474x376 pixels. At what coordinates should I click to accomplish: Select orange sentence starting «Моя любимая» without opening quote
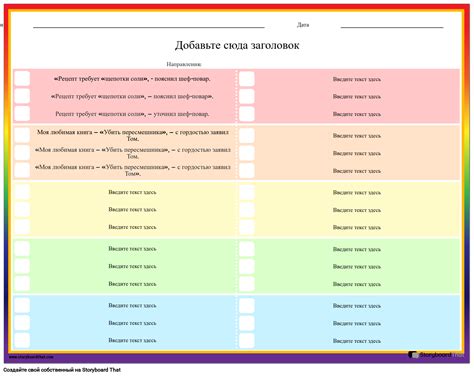point(133,135)
